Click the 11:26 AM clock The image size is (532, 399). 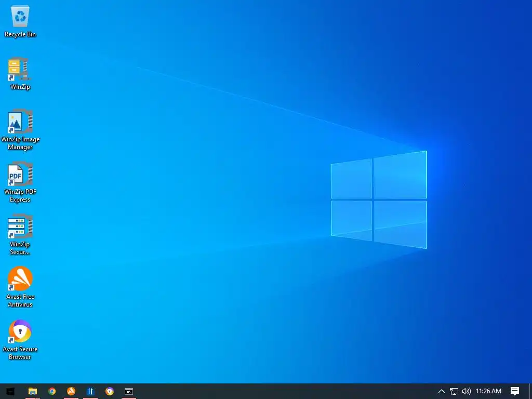click(x=488, y=391)
